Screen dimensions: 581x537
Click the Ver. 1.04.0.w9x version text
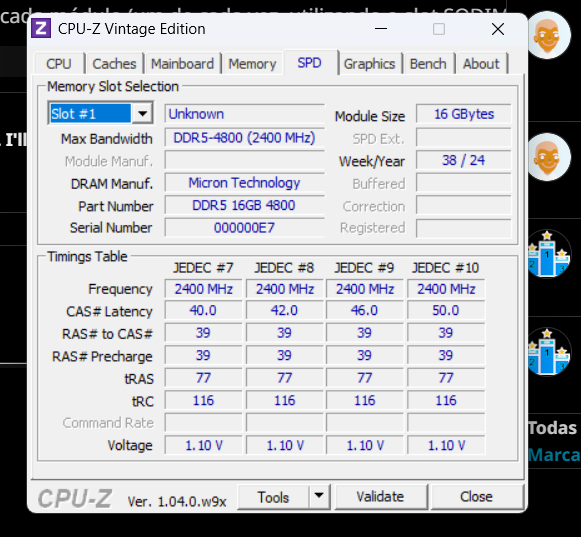177,501
